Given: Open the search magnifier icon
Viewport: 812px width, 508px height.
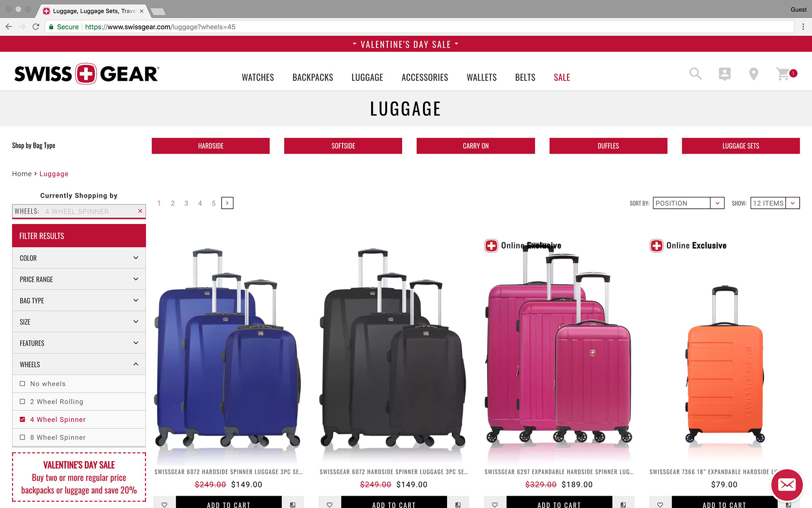Looking at the screenshot, I should coord(695,74).
